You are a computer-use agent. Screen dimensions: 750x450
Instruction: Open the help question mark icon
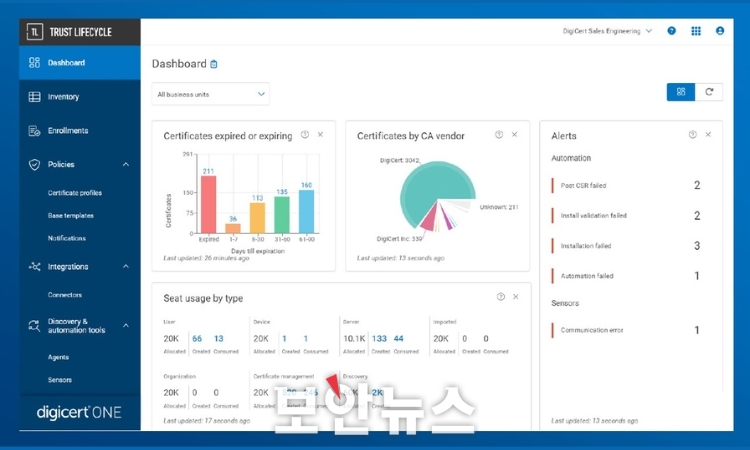coord(672,31)
